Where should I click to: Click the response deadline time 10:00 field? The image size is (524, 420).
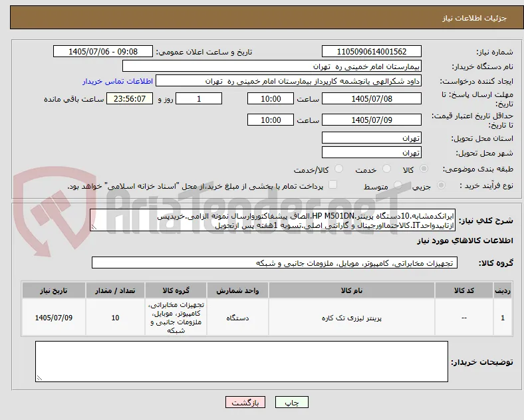coord(271,98)
